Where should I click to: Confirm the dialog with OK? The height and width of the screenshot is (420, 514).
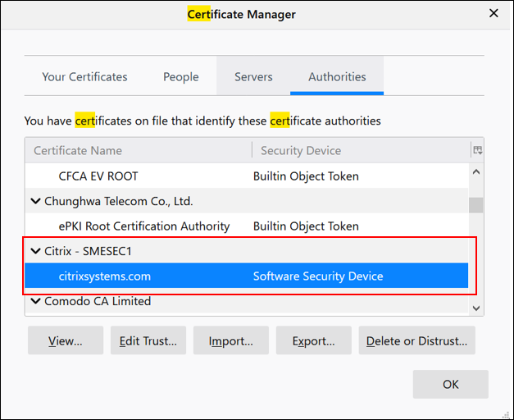[x=450, y=384]
